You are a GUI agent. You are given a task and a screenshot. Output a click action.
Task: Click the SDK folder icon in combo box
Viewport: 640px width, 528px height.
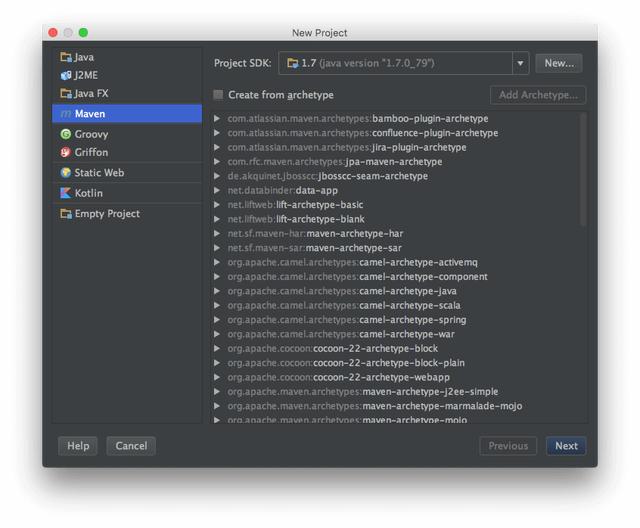293,63
